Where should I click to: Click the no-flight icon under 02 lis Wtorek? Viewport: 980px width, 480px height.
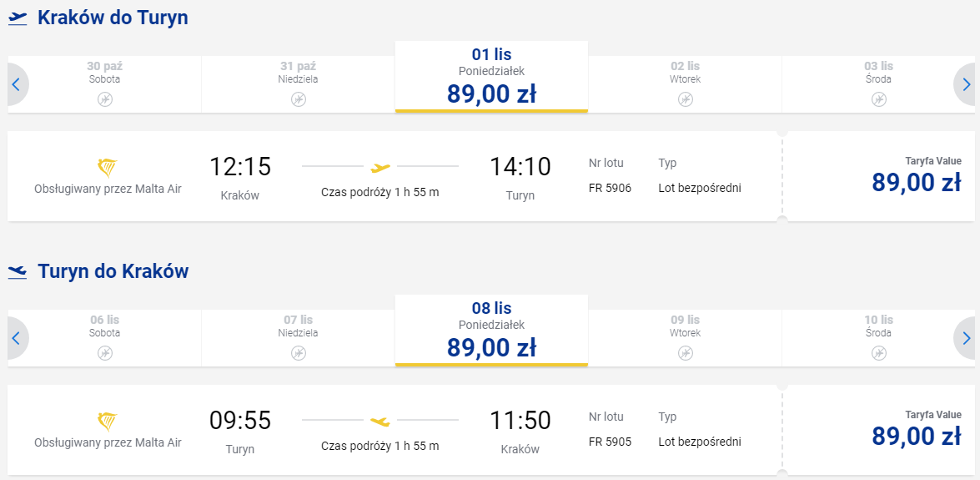[685, 99]
